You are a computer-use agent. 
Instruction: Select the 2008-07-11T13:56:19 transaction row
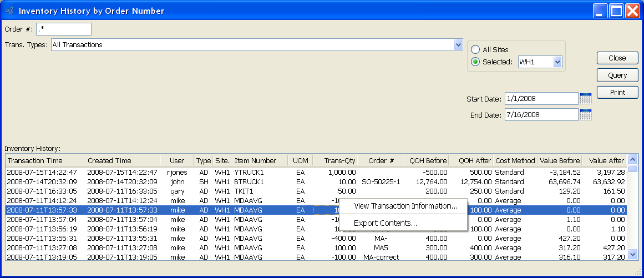pos(316,229)
